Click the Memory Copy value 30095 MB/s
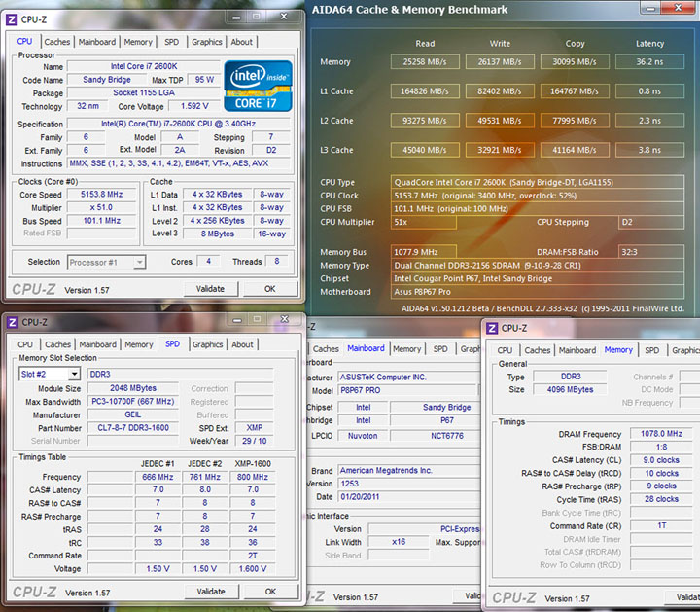This screenshot has width=700, height=612. (575, 61)
